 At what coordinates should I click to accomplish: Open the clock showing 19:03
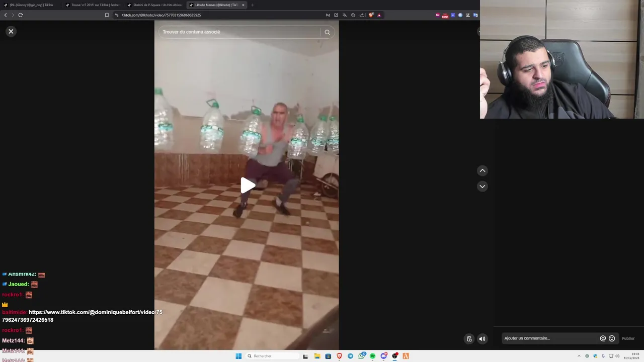[631, 356]
